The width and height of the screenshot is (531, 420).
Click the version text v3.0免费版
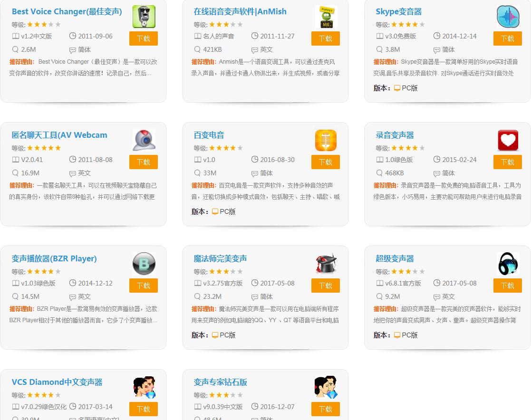pyautogui.click(x=401, y=36)
